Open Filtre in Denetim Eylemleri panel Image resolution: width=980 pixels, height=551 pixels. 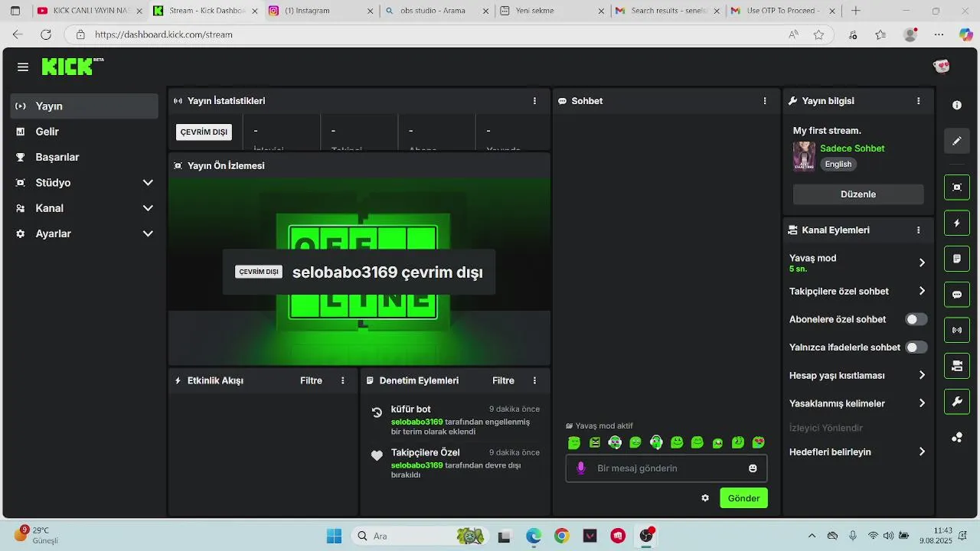pyautogui.click(x=503, y=381)
